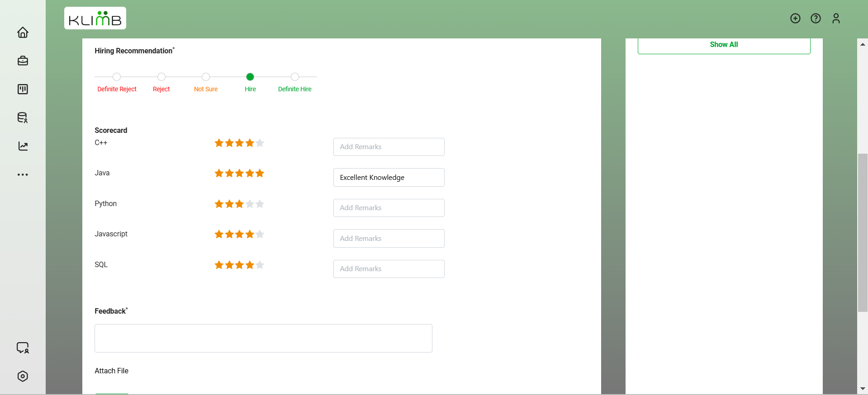868x395 pixels.
Task: Click the Hiring Recommendation heading
Action: pos(133,51)
